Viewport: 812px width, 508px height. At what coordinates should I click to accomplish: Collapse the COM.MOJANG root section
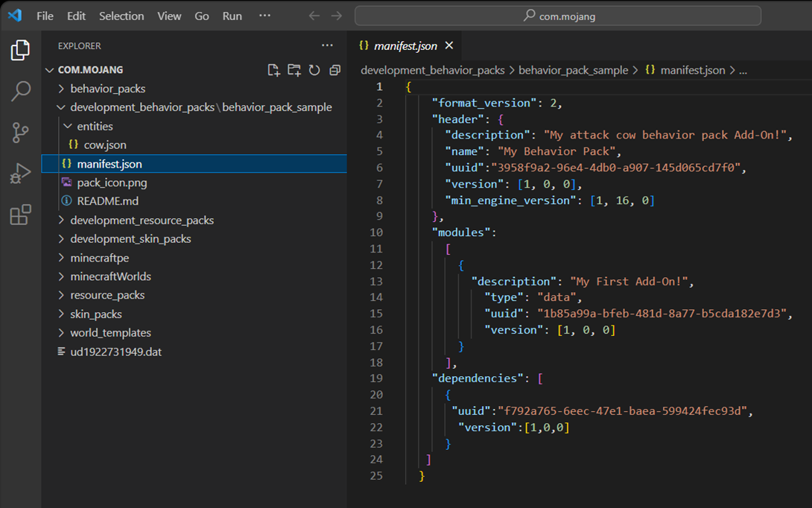click(50, 70)
